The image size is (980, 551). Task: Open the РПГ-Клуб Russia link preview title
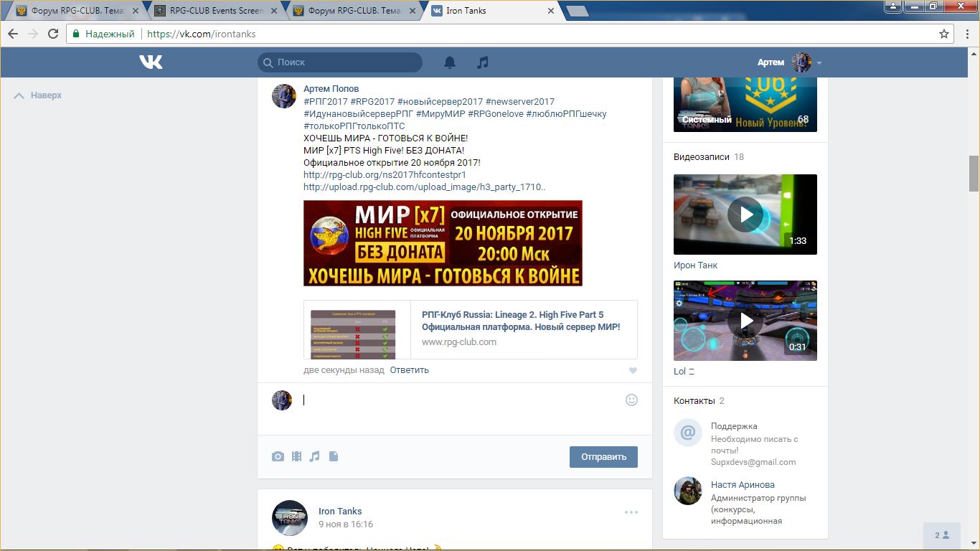[521, 321]
